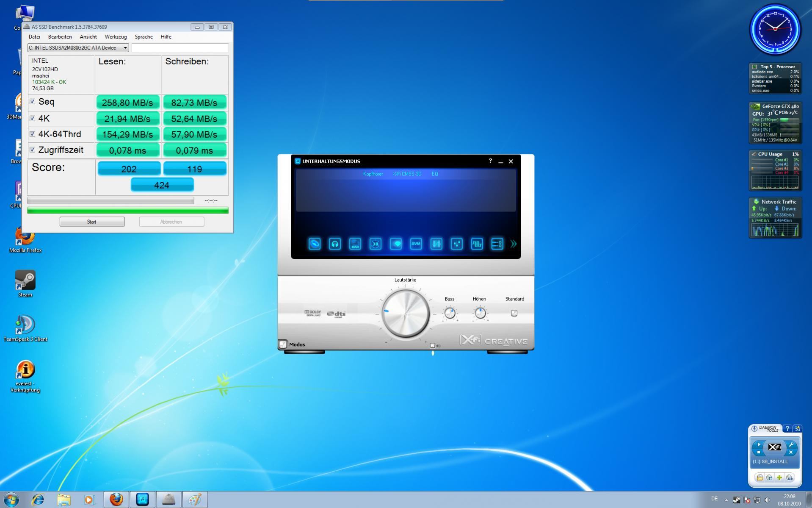The width and height of the screenshot is (812, 508).
Task: Click the read score 202
Action: pos(129,169)
